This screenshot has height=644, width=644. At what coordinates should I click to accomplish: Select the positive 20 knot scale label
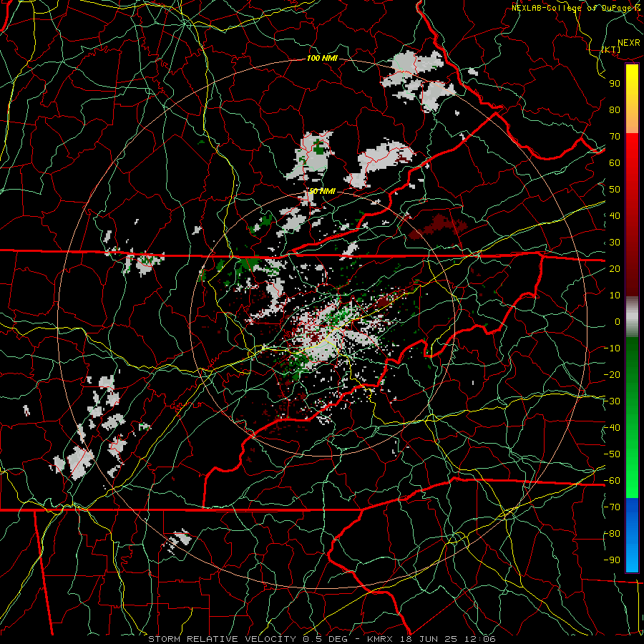(x=615, y=268)
